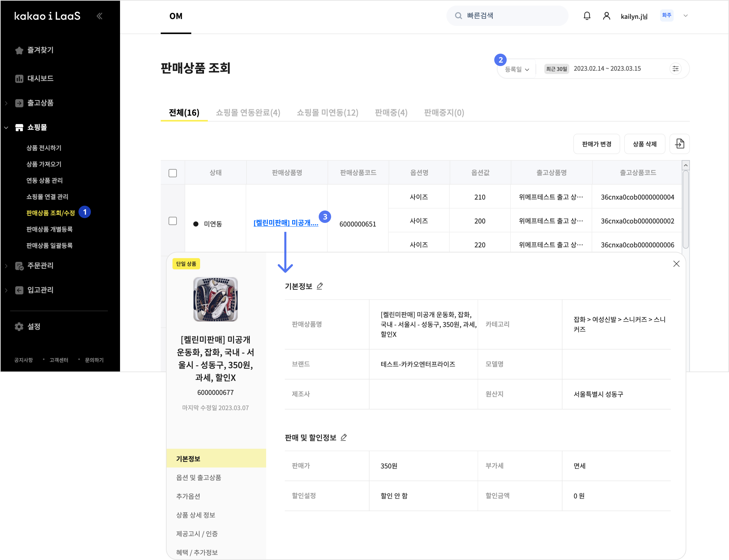The image size is (729, 560).
Task: Click table vertical scrollbar up arrow
Action: pos(685,165)
